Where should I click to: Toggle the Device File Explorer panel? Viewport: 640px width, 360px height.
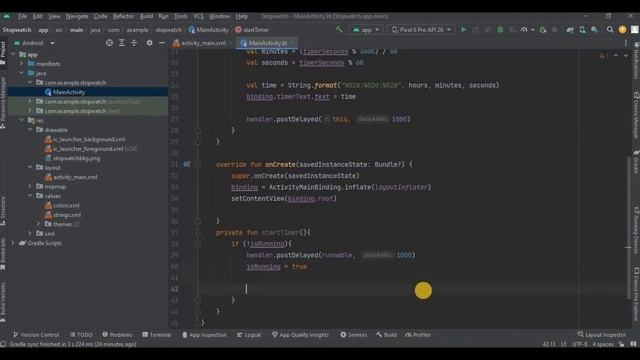636,294
